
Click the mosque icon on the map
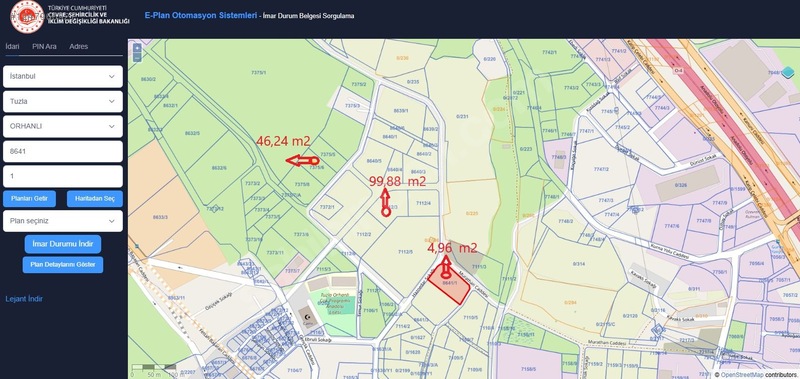pos(307,317)
